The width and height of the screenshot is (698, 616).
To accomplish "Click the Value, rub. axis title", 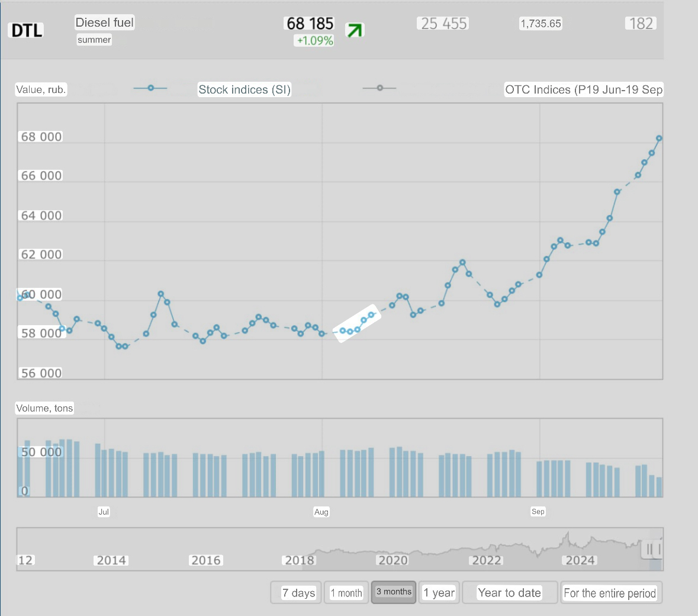I will pyautogui.click(x=41, y=89).
